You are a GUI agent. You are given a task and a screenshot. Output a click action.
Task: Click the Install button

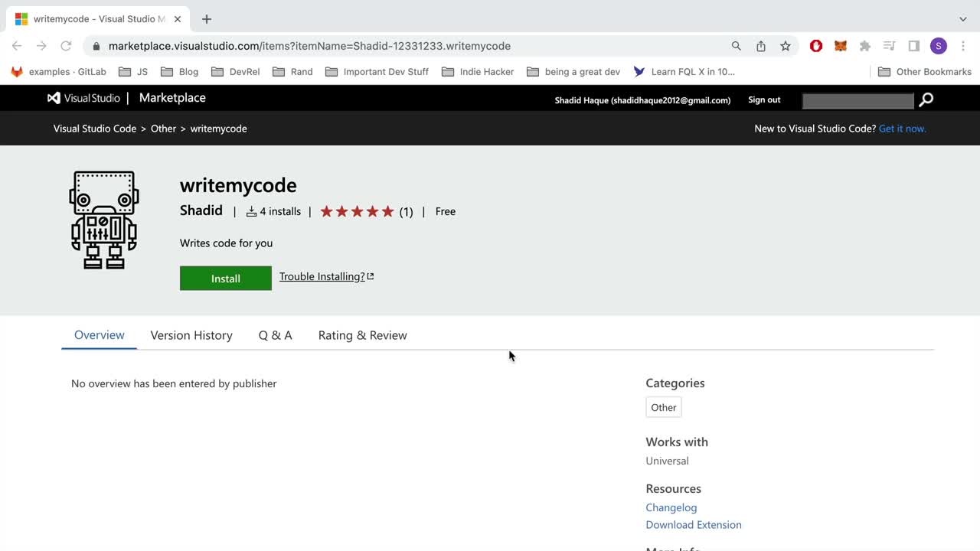click(226, 279)
